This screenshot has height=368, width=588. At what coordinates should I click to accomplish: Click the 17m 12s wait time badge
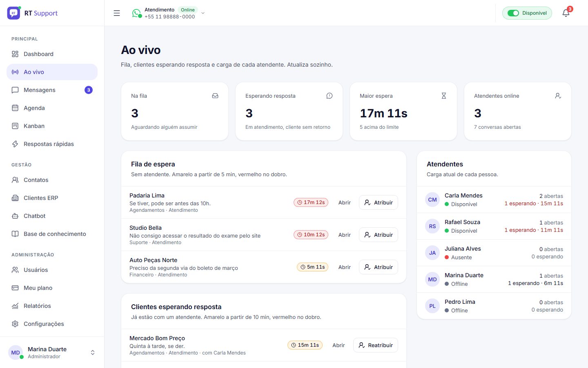[x=311, y=202]
